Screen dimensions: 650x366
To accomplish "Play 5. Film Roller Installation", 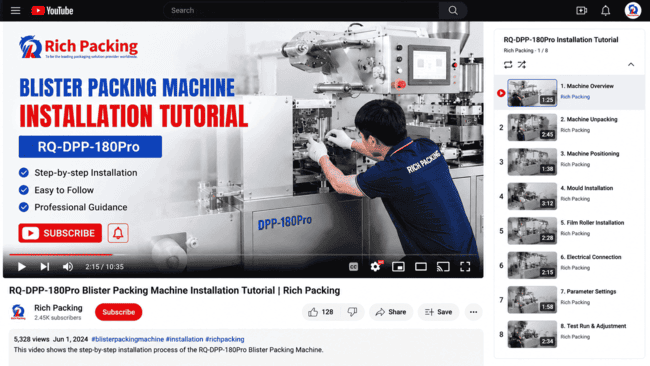I will coord(569,230).
